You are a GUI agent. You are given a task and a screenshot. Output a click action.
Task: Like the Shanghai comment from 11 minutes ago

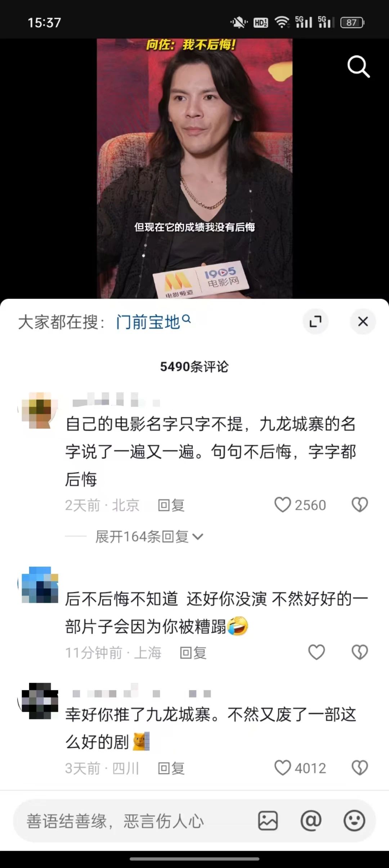[317, 652]
